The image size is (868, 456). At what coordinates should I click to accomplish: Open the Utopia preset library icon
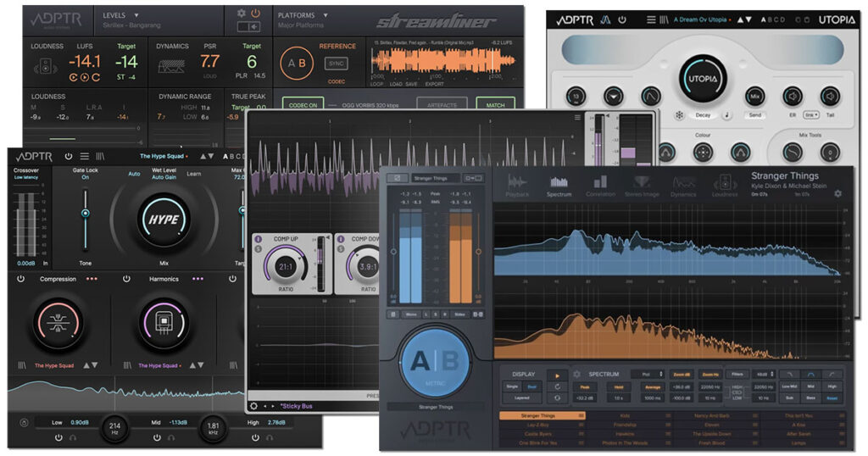tap(664, 20)
